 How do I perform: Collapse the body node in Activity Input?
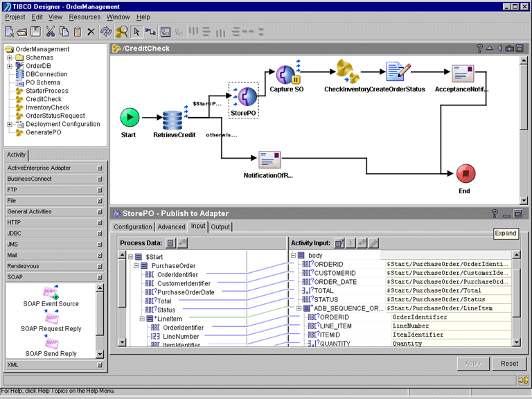point(294,255)
